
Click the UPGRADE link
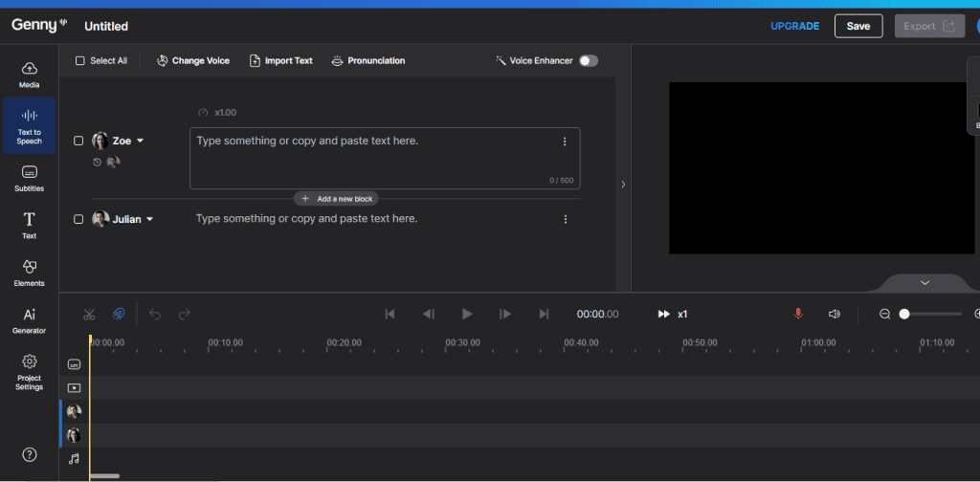(x=794, y=26)
